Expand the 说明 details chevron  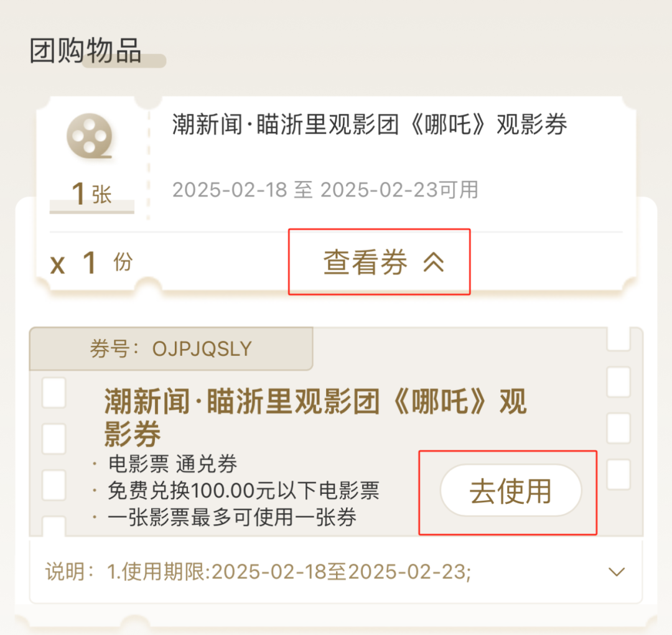[617, 572]
